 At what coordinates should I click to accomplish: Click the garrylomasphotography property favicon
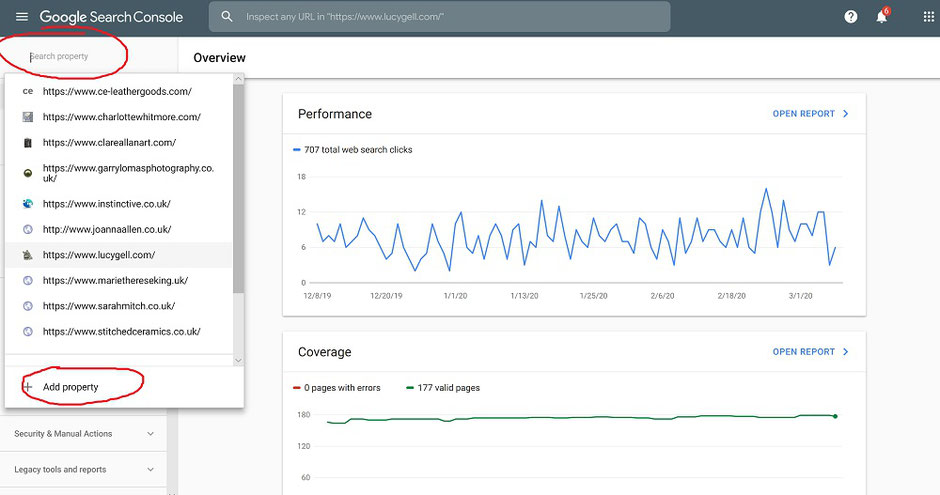(x=28, y=173)
